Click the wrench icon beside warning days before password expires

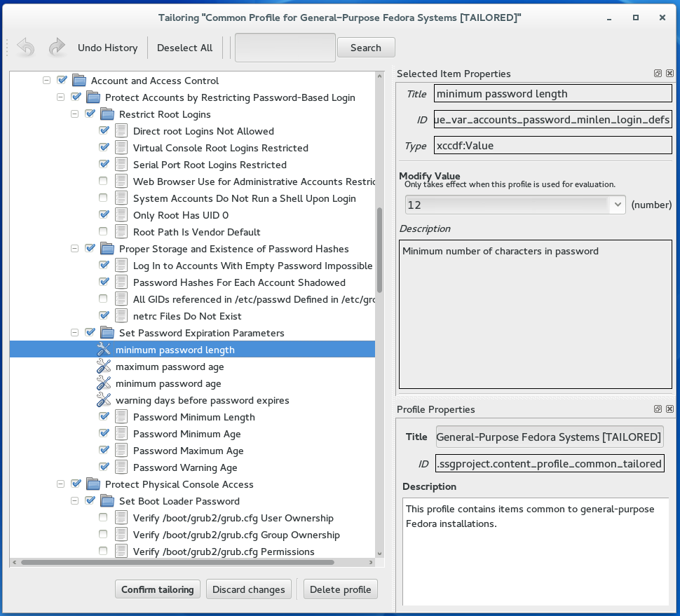point(104,400)
